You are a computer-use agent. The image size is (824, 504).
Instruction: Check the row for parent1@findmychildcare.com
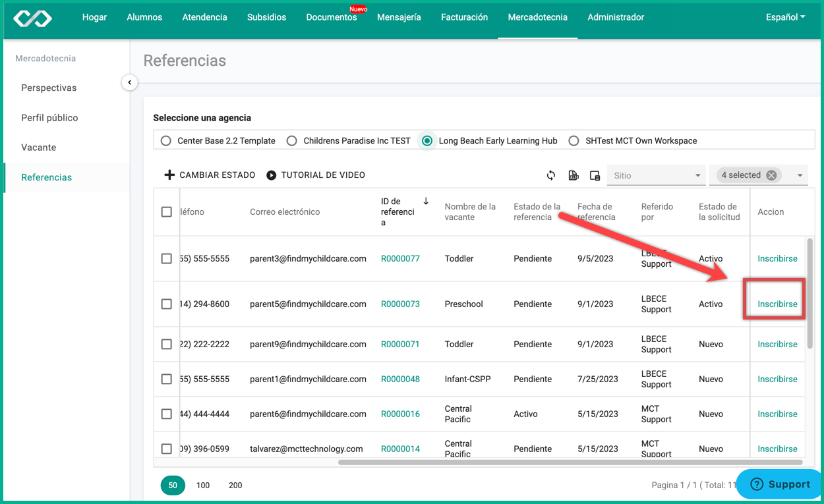click(167, 379)
